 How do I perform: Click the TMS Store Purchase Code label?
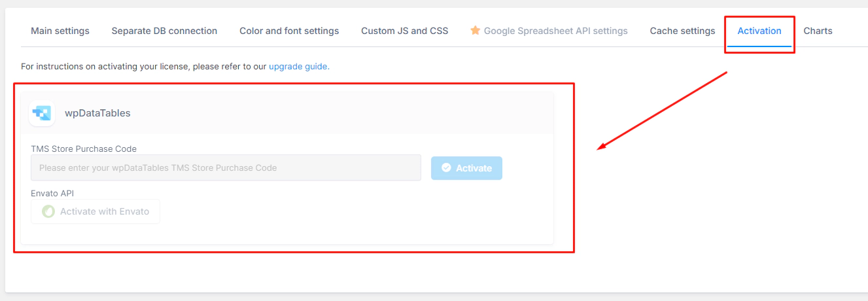pyautogui.click(x=84, y=149)
